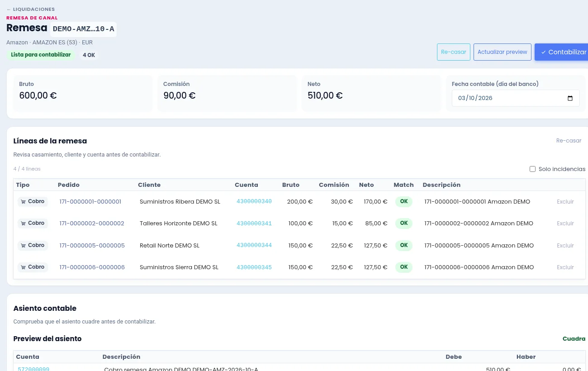Click the calendar icon in the date field
This screenshot has height=371, width=588.
(570, 98)
